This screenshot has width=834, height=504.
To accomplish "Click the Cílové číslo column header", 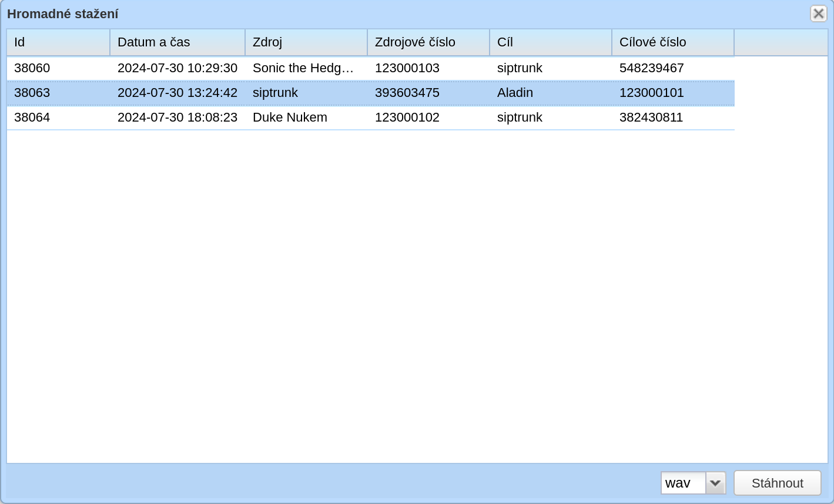I will click(673, 42).
